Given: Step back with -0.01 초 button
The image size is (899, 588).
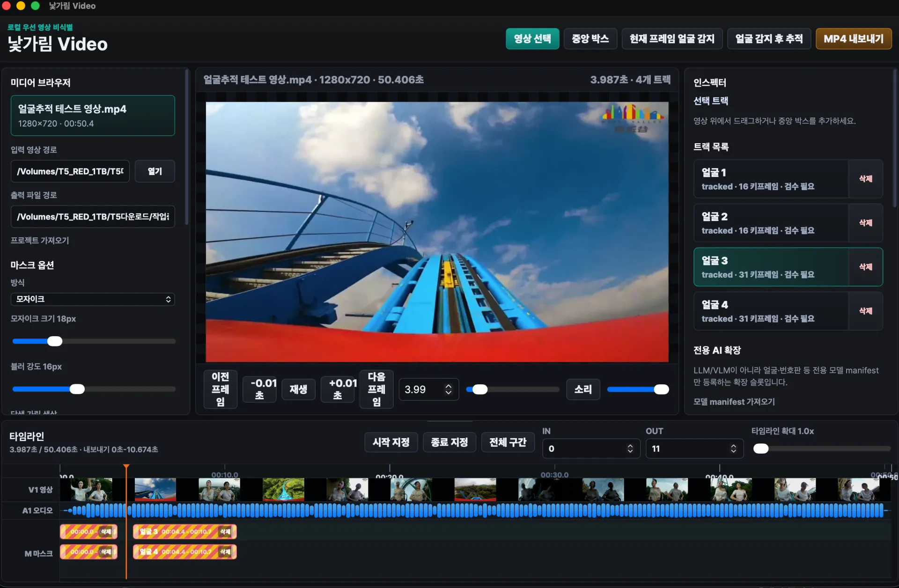Looking at the screenshot, I should [x=259, y=390].
